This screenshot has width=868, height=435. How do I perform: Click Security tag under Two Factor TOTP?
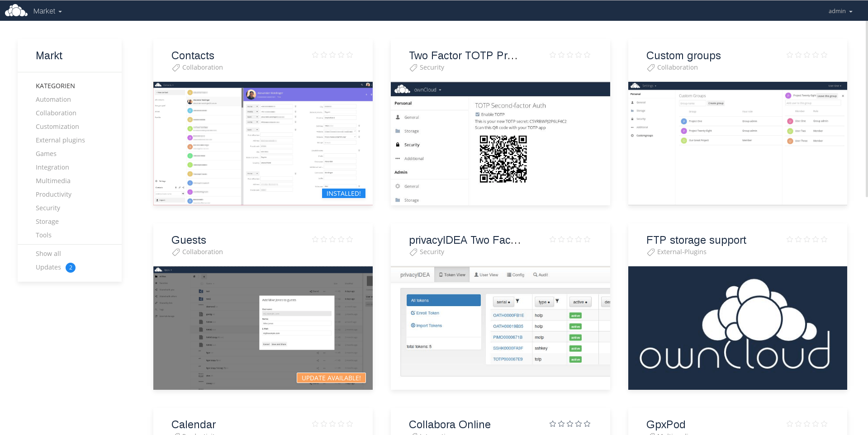(x=432, y=67)
